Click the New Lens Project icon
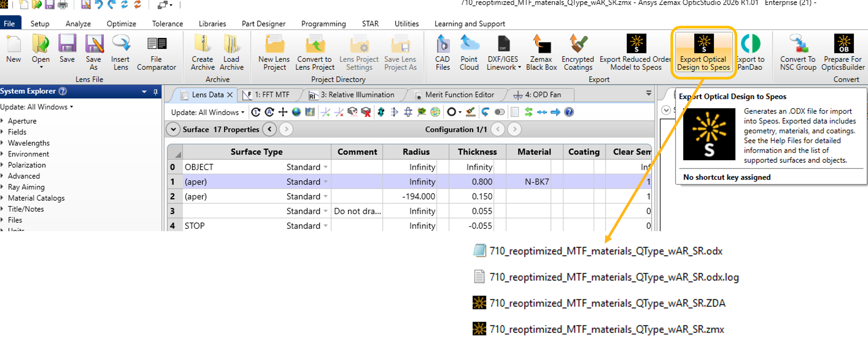Screen dimensions: 868x337 pos(274,52)
